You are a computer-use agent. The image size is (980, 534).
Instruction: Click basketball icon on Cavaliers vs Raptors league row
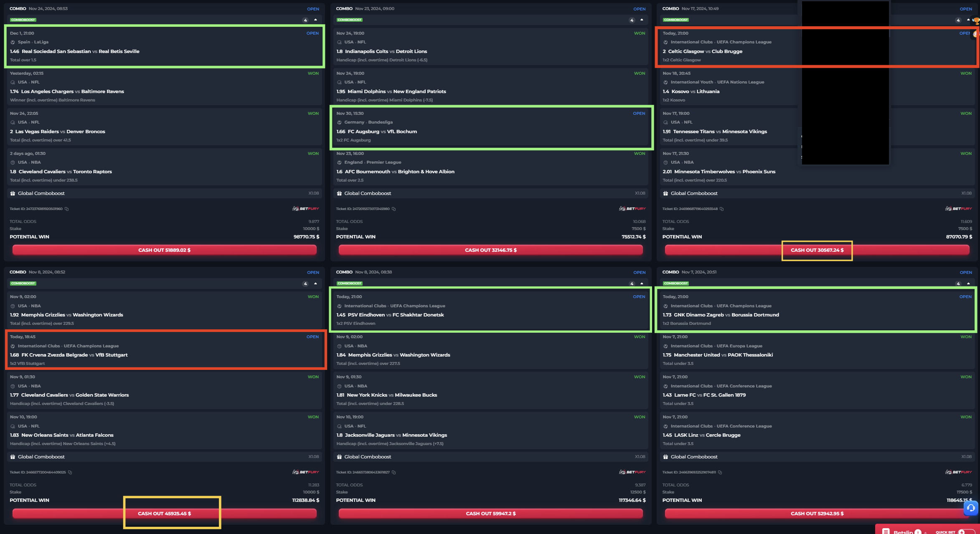(13, 162)
